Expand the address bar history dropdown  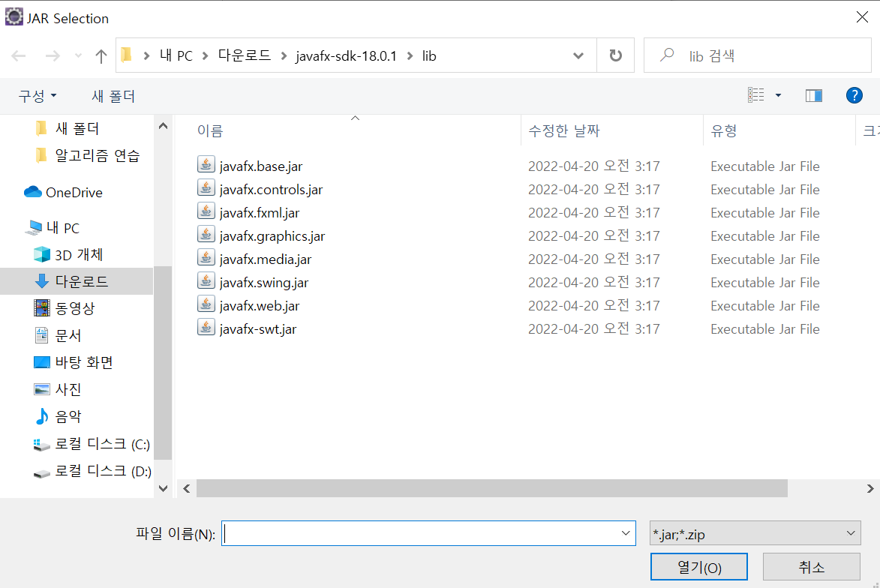click(578, 55)
